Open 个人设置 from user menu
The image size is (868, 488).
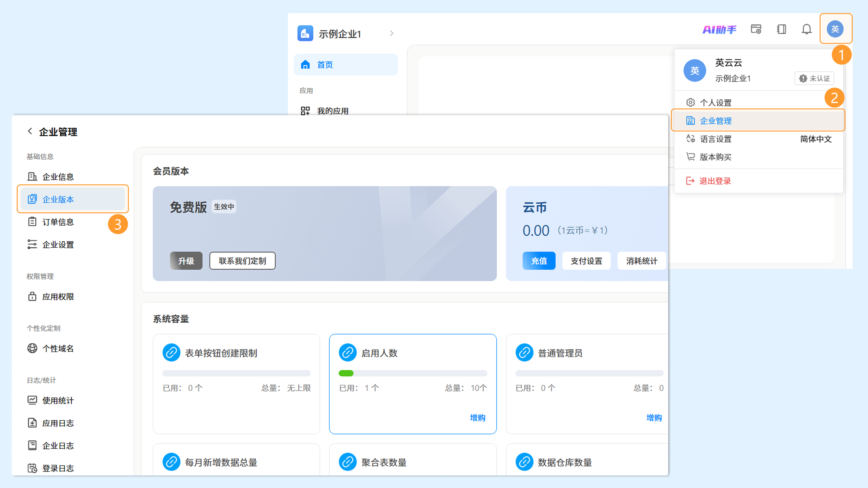(758, 102)
